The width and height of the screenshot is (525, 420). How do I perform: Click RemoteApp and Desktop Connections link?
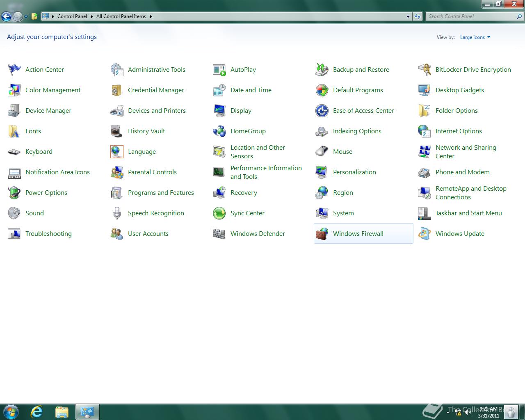point(471,193)
